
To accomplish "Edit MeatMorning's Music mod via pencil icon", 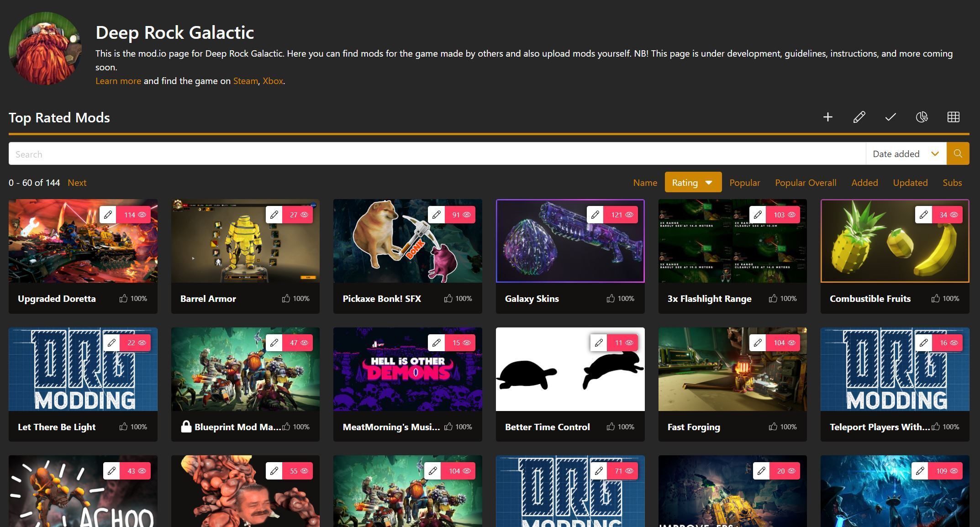I will click(x=436, y=343).
